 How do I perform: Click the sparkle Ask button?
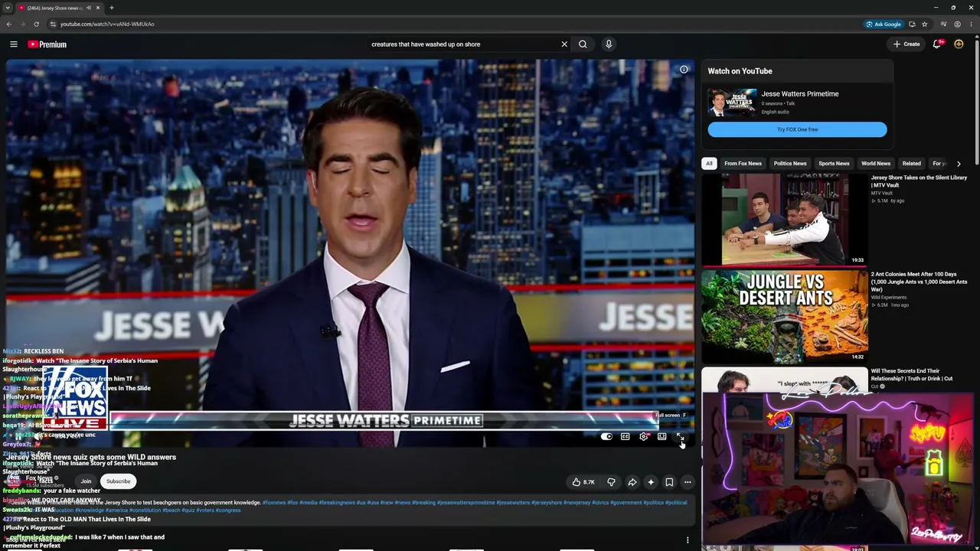651,482
